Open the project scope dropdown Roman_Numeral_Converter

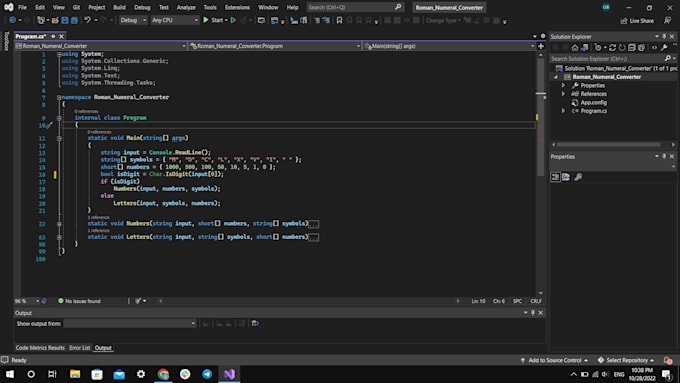pos(101,46)
